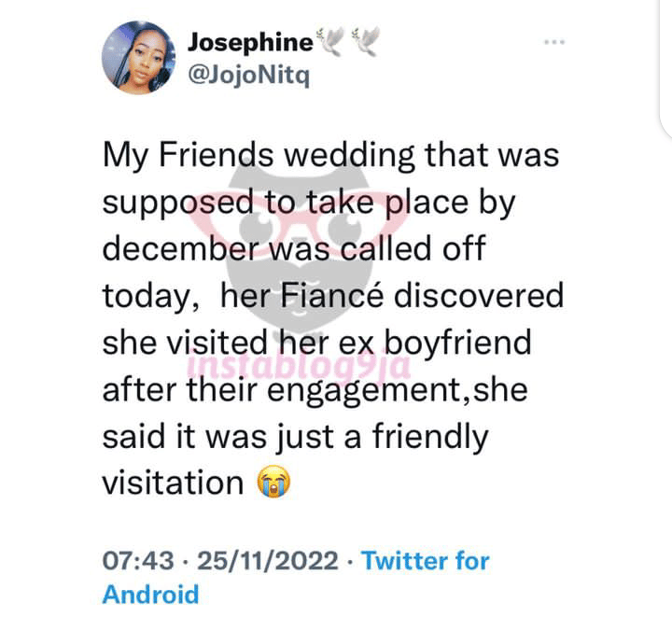Click the crying face emoji ending the tweet
This screenshot has height=631, width=672.
click(x=271, y=482)
